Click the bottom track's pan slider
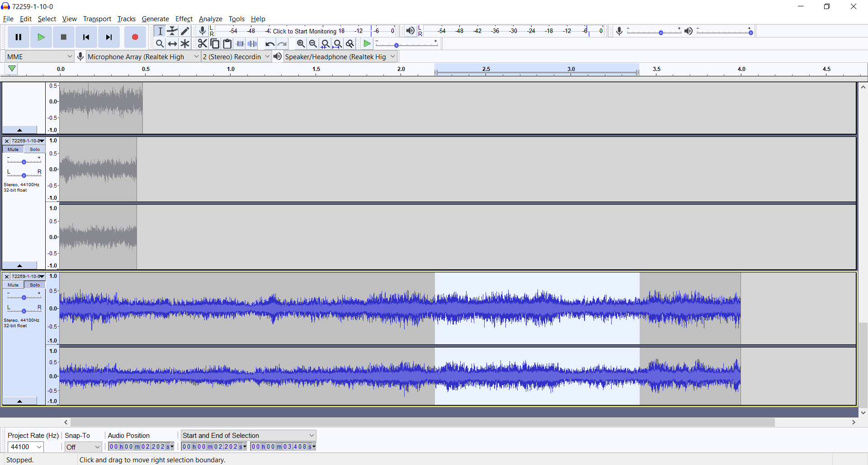 tap(24, 310)
